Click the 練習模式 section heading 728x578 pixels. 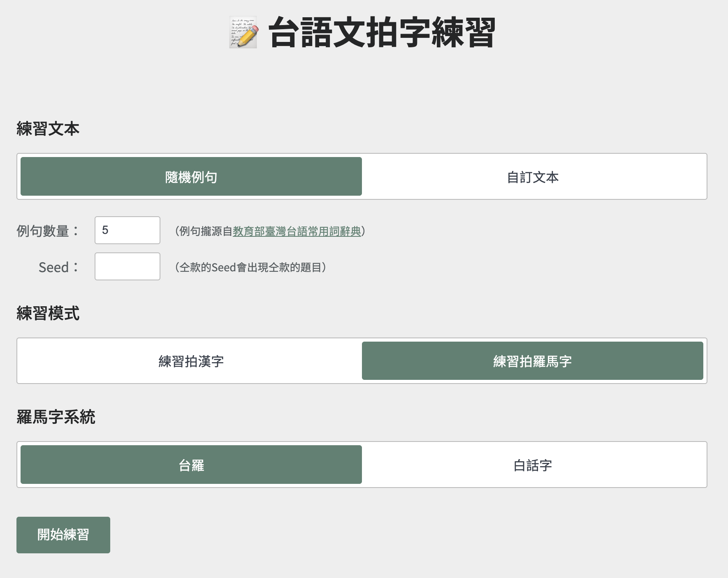coord(48,314)
